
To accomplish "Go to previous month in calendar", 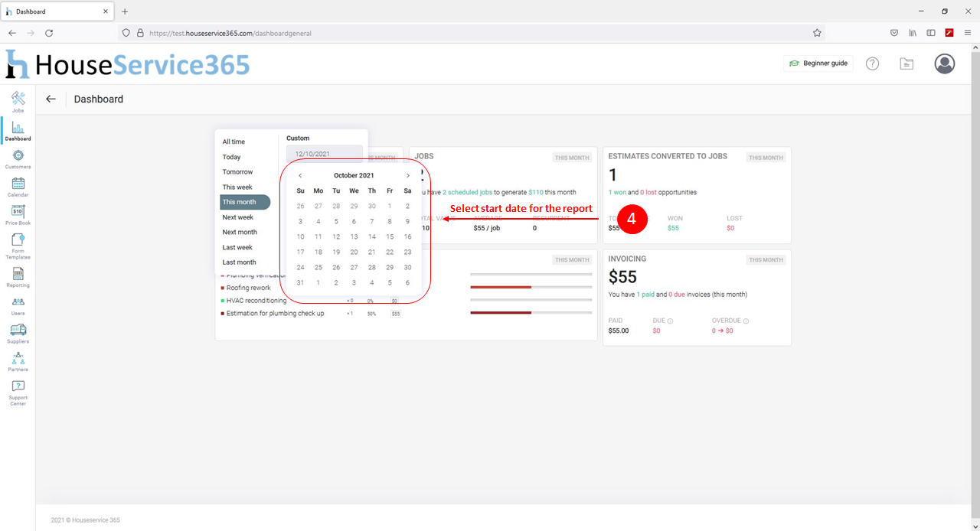I will click(300, 176).
